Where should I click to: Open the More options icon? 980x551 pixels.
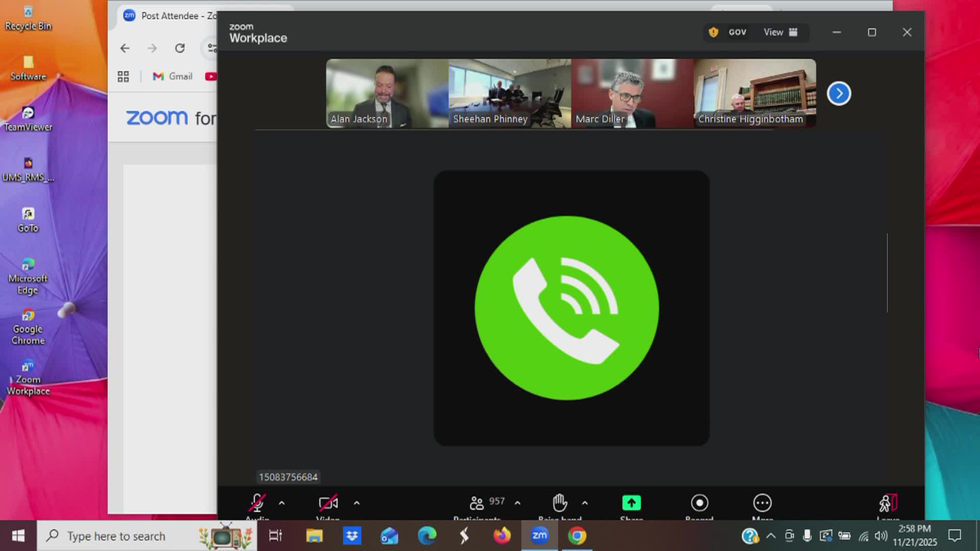(762, 503)
